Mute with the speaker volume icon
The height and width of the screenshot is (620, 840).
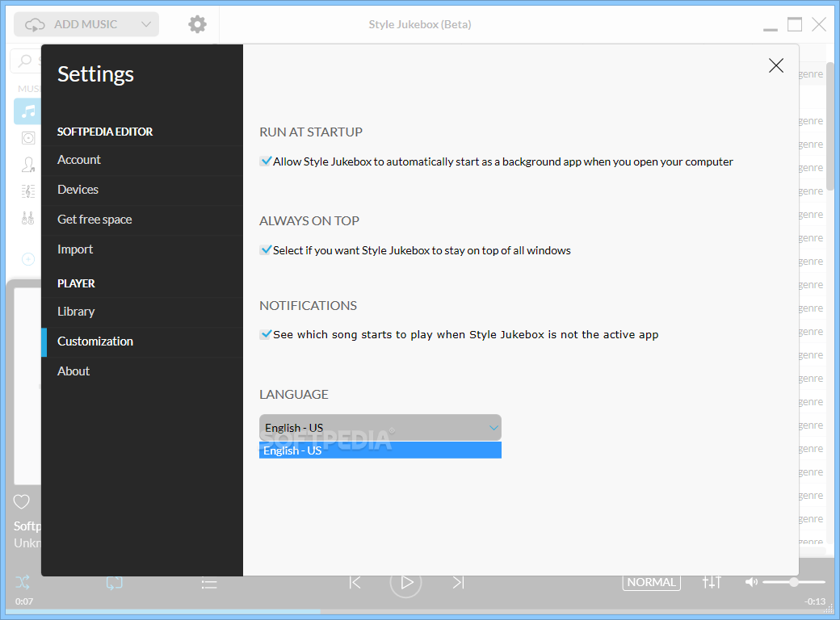tap(751, 582)
